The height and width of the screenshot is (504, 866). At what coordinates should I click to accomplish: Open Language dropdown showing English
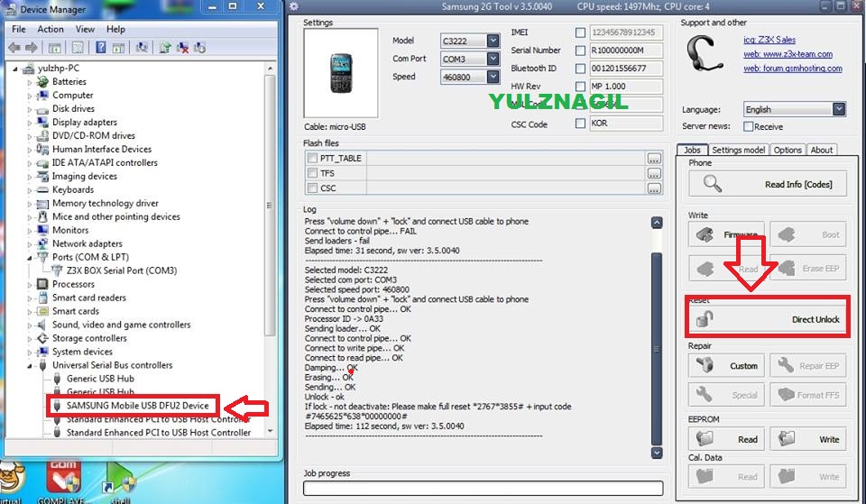(839, 109)
